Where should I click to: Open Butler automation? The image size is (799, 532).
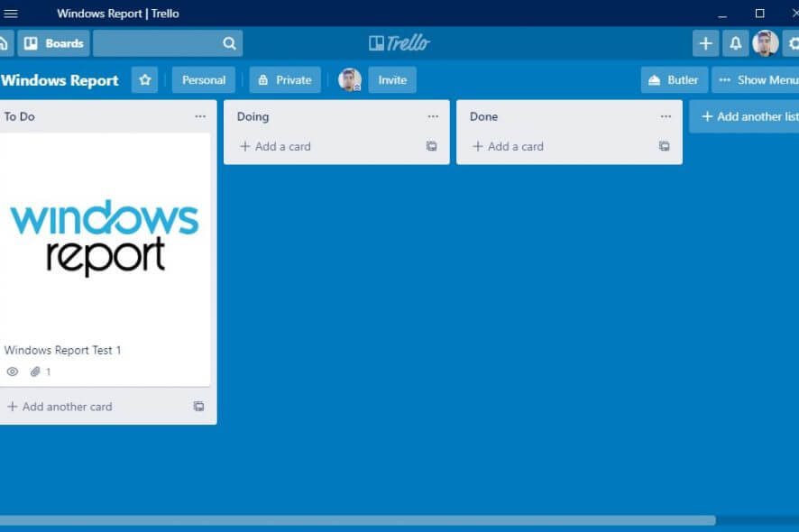(675, 80)
